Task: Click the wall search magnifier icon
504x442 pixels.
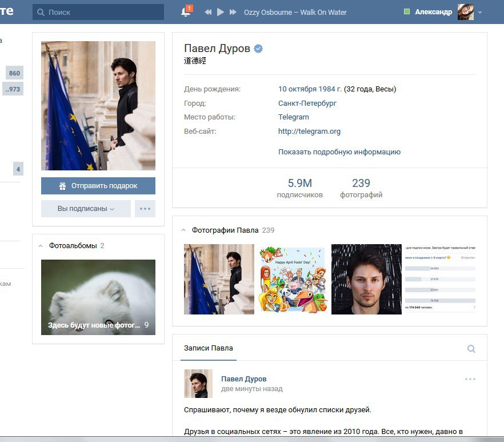Action: point(471,349)
